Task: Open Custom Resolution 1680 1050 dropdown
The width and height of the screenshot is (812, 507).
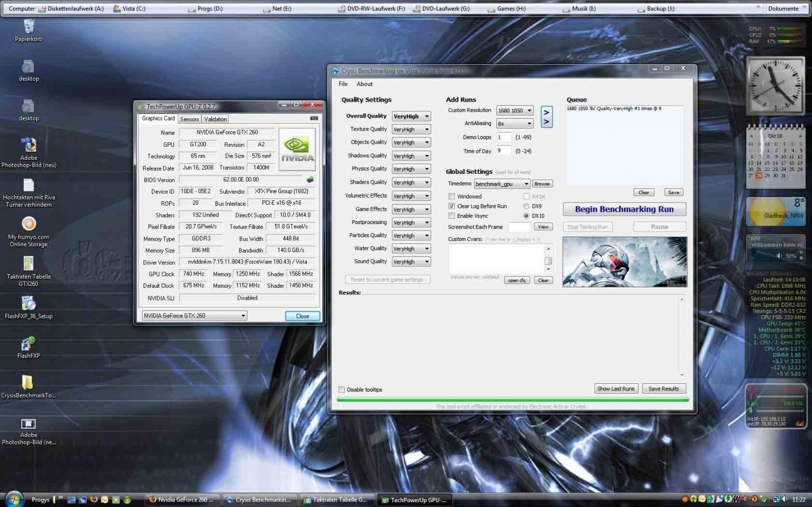Action: (515, 111)
